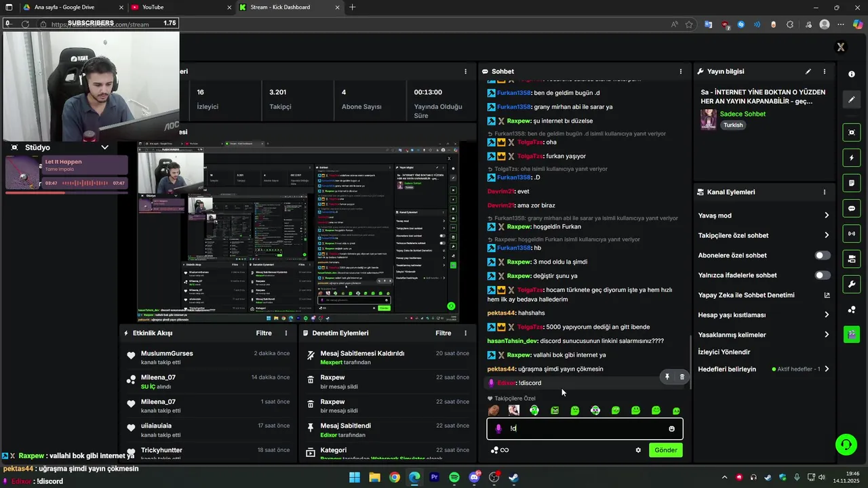
Task: Add page to favorites star icon
Action: point(689,24)
